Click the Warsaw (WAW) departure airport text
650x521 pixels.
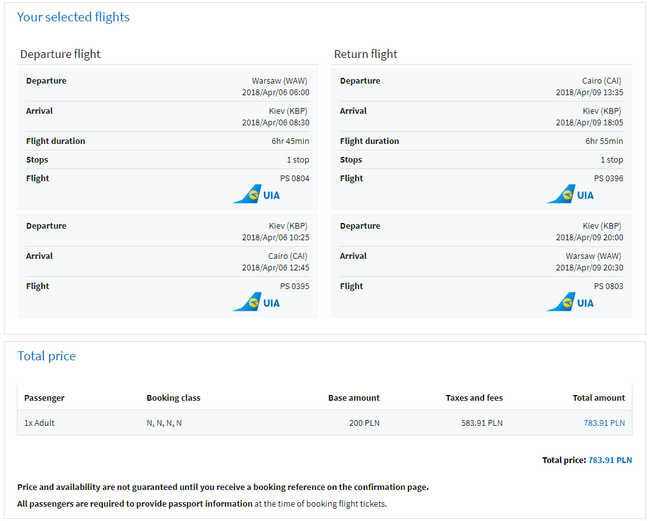coord(279,81)
